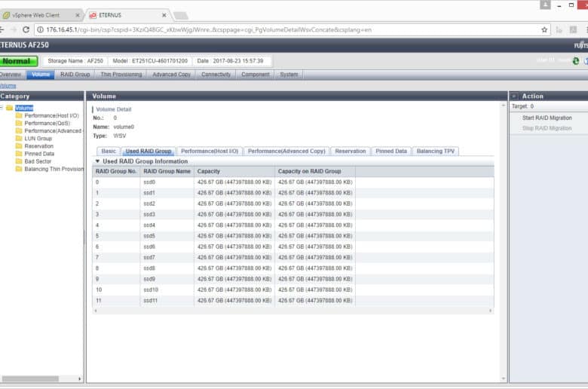The image size is (588, 389).
Task: Click the site info icon in address bar
Action: pyautogui.click(x=41, y=29)
